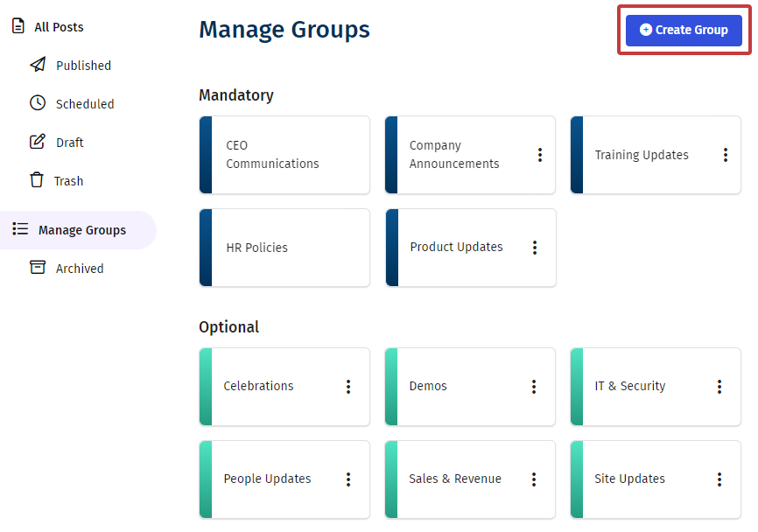Go to Published posts in sidebar
Viewport: 758px width, 532px height.
pyautogui.click(x=83, y=66)
